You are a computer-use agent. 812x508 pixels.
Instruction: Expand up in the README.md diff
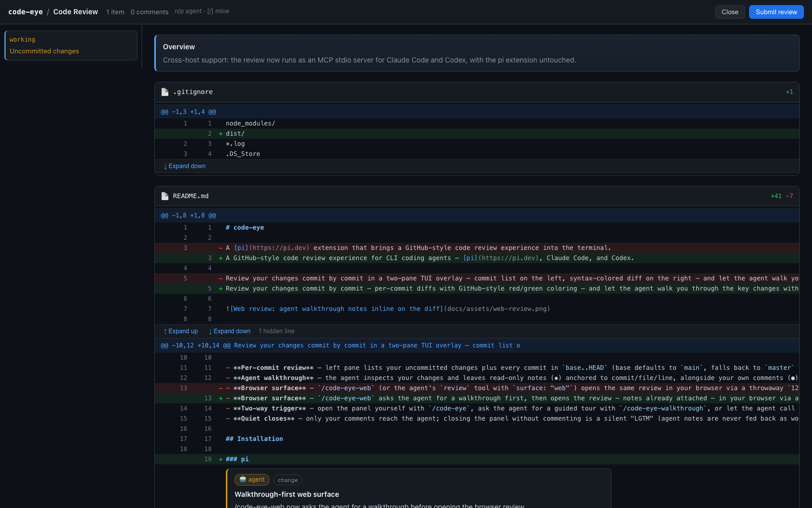181,331
